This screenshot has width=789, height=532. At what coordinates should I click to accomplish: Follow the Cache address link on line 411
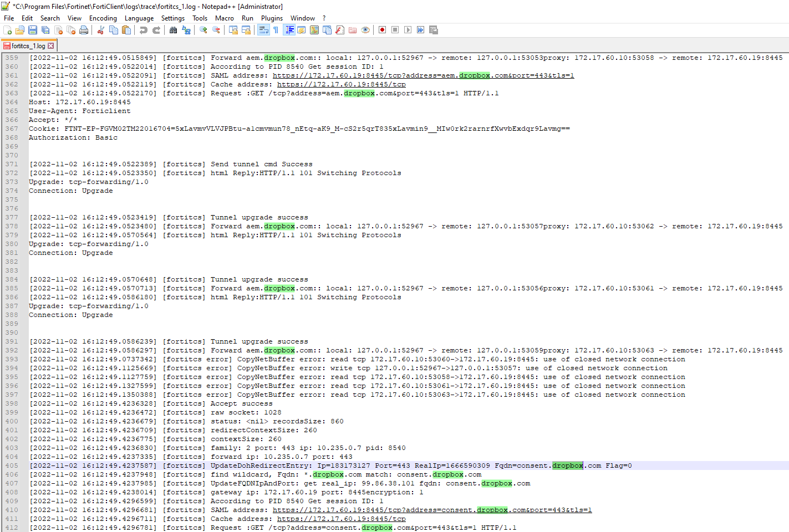click(x=342, y=519)
